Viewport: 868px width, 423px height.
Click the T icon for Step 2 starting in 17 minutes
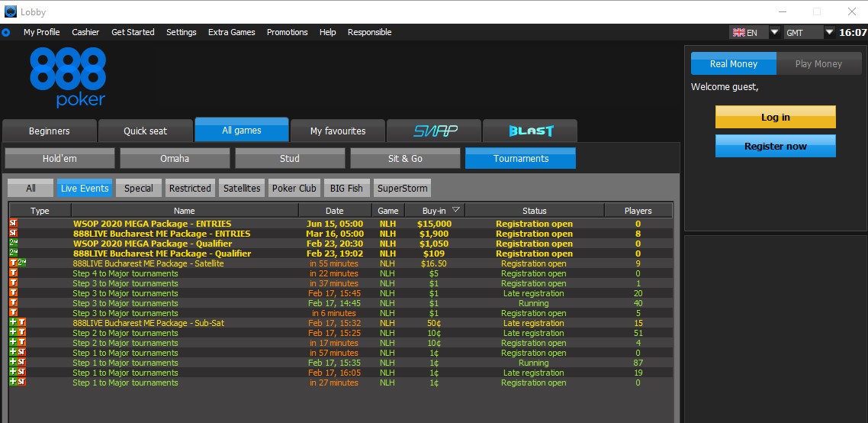click(x=22, y=343)
